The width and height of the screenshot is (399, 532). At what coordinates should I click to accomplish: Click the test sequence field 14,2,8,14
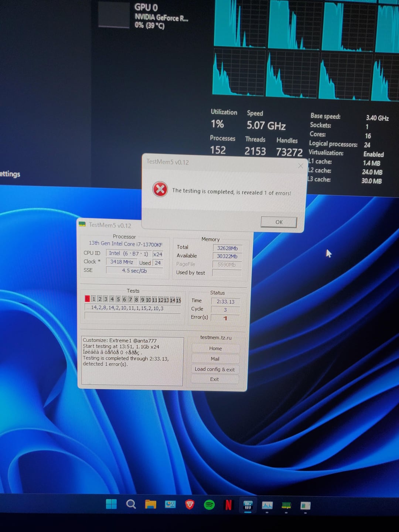(x=133, y=308)
